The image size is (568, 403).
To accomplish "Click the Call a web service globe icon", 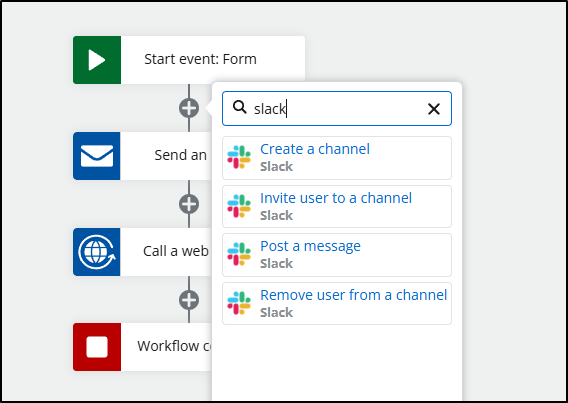I will click(97, 252).
